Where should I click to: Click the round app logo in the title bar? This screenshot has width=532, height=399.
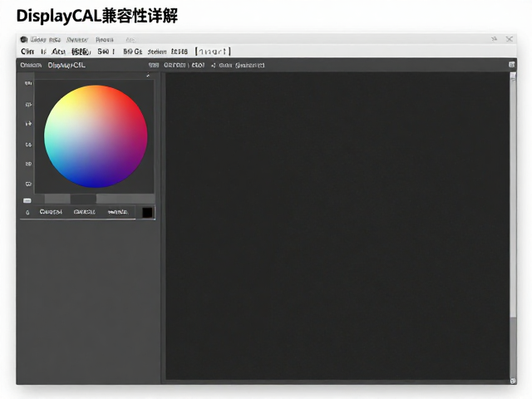click(23, 40)
